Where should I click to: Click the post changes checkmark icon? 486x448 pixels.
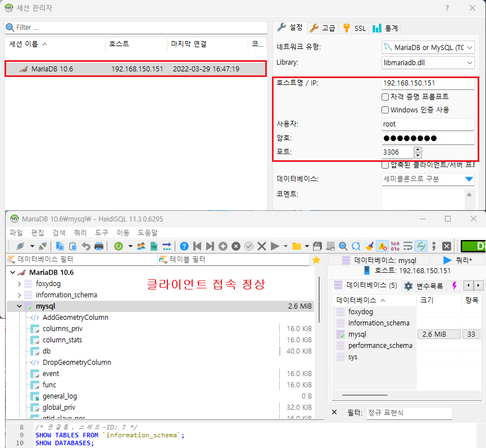pyautogui.click(x=249, y=246)
